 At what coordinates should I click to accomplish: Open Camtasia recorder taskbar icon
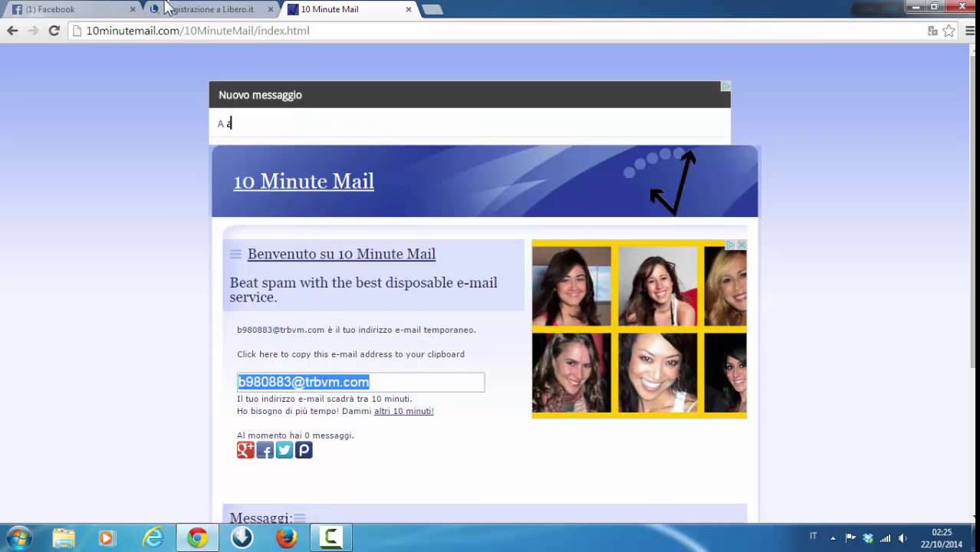point(331,538)
